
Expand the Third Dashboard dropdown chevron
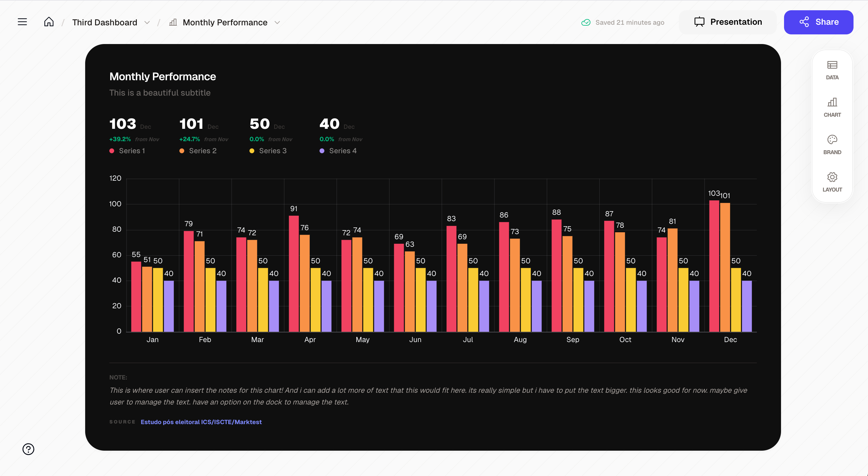[x=147, y=23]
